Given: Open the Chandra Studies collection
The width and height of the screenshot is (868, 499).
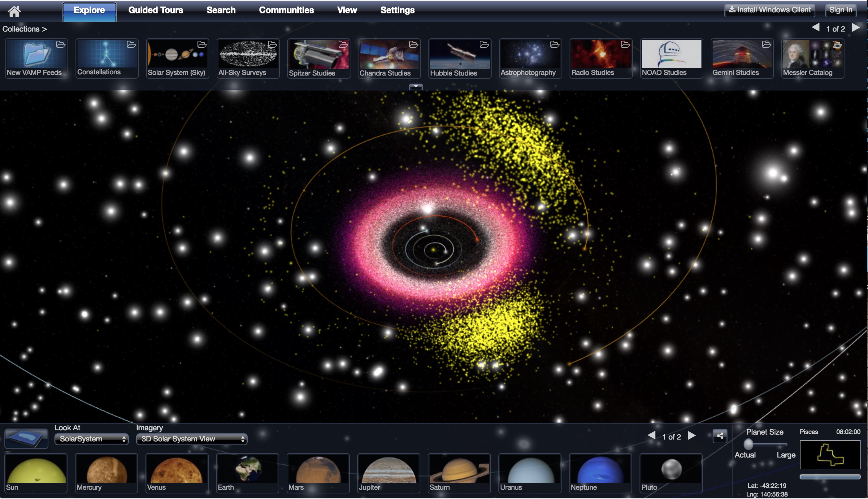Looking at the screenshot, I should pyautogui.click(x=389, y=58).
